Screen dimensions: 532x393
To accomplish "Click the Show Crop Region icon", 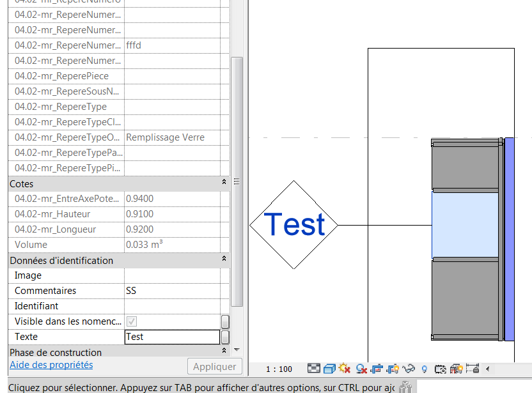I will click(393, 369).
